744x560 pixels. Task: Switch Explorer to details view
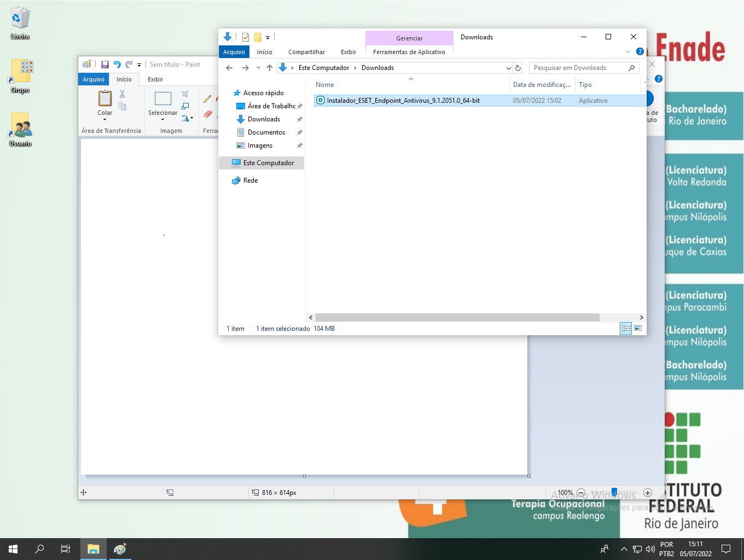click(x=626, y=328)
